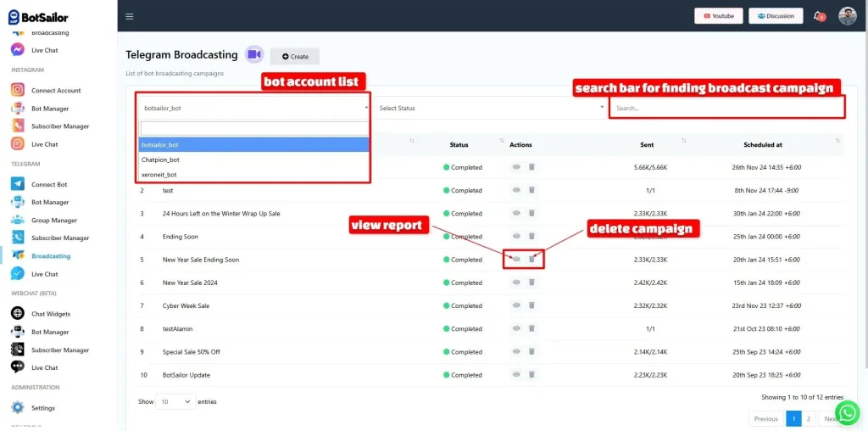View report for 'testAlamin' campaign
Screen dimensions: 868x431
516,328
